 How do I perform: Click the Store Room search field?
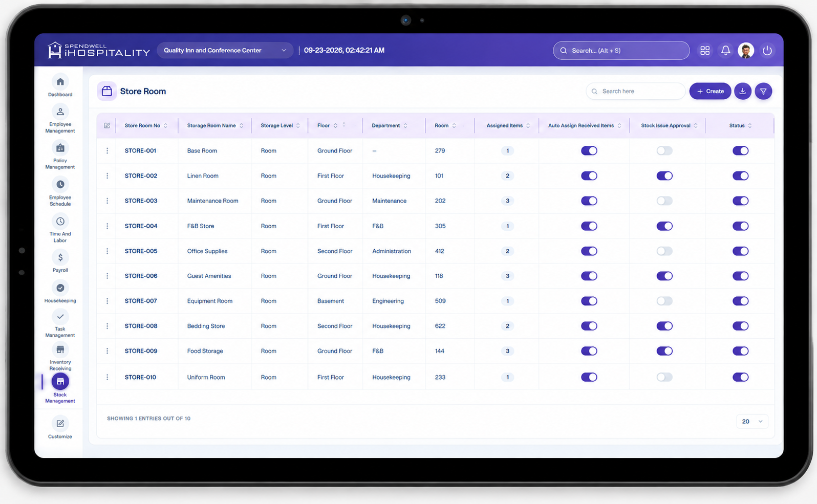pyautogui.click(x=635, y=91)
